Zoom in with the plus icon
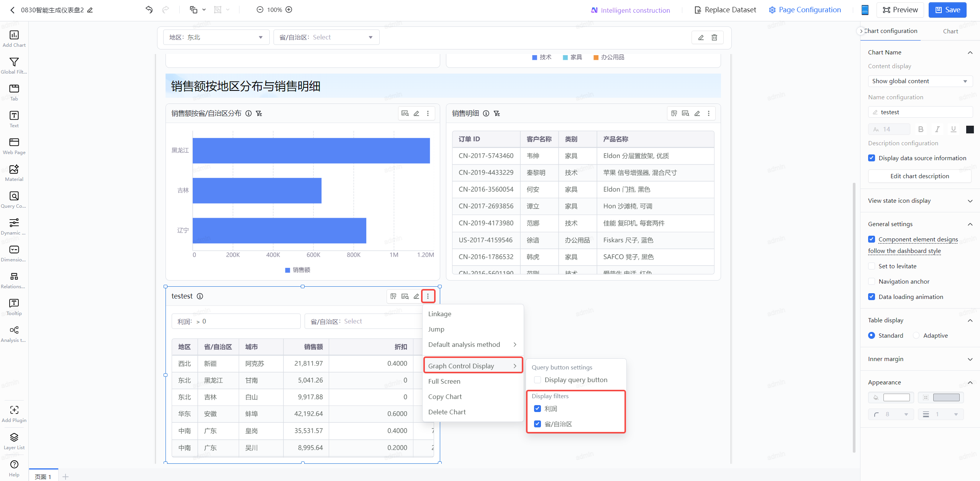This screenshot has height=481, width=980. [x=289, y=10]
